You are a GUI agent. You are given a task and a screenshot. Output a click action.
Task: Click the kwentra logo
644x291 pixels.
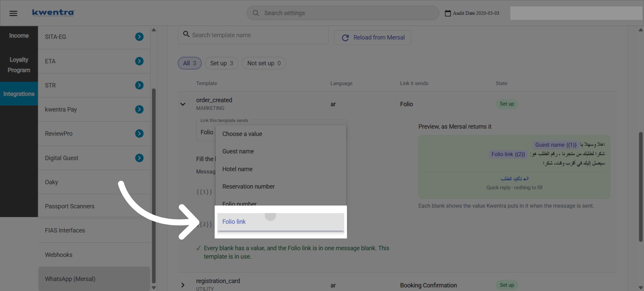click(53, 13)
